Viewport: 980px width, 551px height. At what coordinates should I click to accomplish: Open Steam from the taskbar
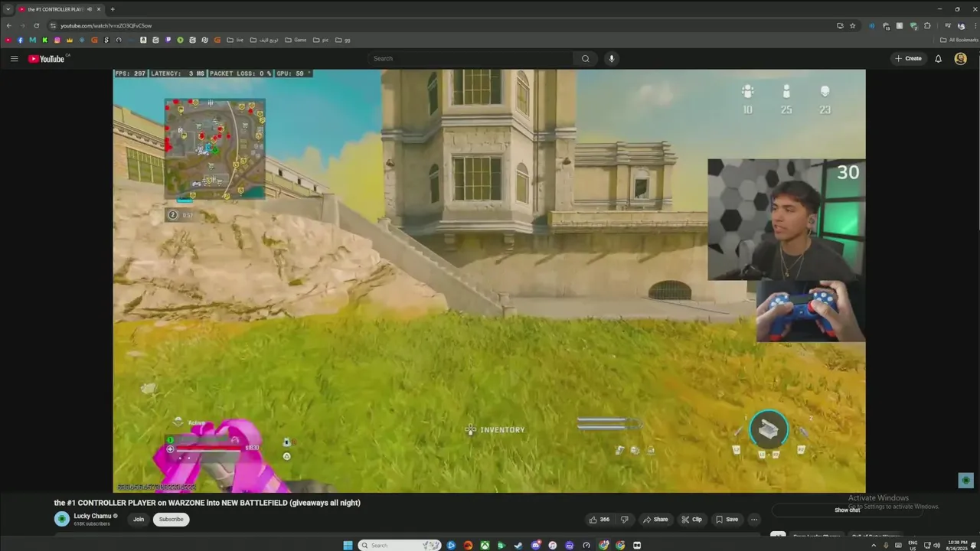click(x=518, y=546)
